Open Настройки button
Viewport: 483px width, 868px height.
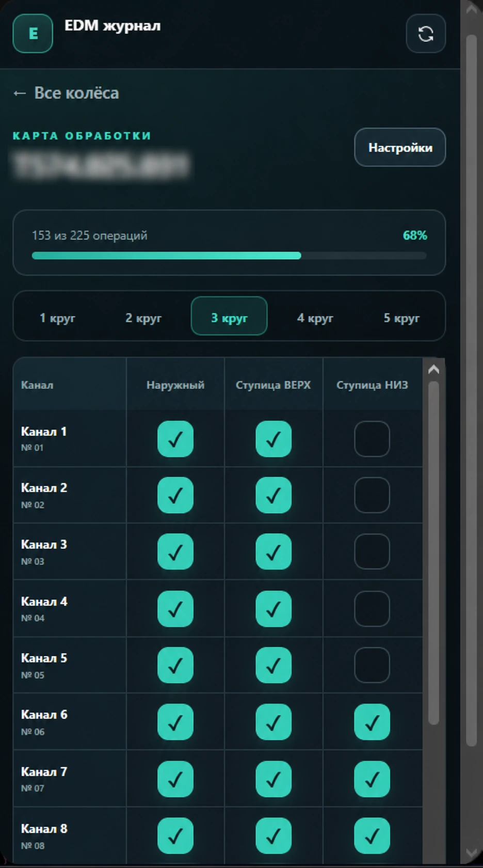(x=400, y=148)
